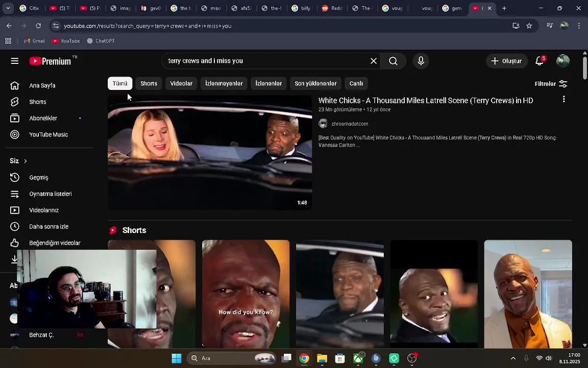Viewport: 588px width, 368px height.
Task: Play the White Chicks video thumbnail
Action: [210, 152]
